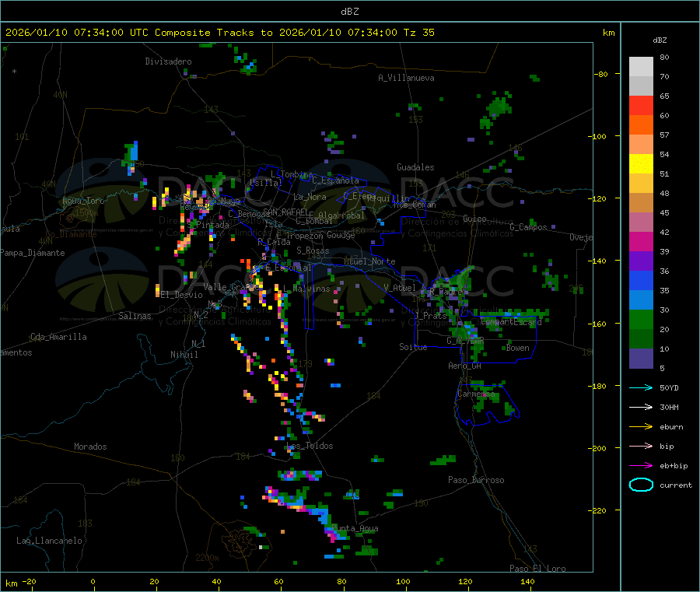Screen dimensions: 700x592
Task: Click the cyan 'current' ellipse icon
Action: [641, 485]
